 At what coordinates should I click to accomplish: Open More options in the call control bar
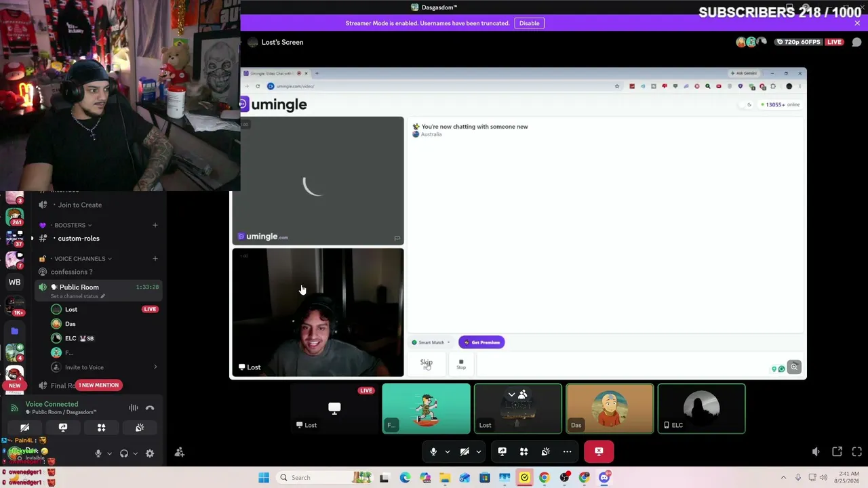[x=567, y=451]
